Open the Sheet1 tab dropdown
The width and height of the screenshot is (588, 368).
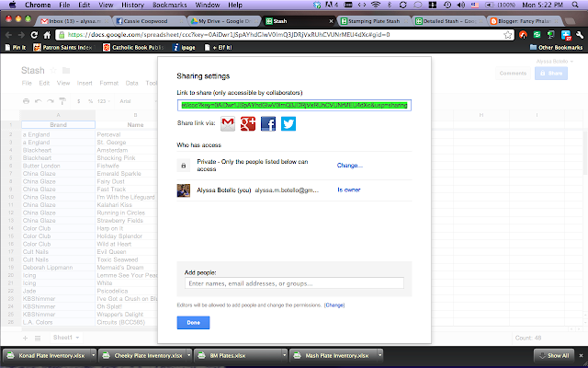(77, 338)
